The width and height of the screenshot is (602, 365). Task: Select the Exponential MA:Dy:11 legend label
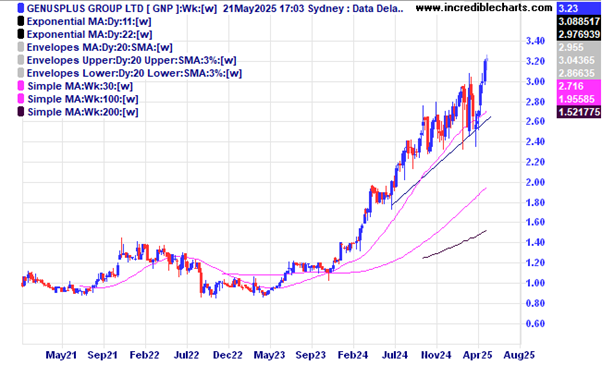coord(89,21)
